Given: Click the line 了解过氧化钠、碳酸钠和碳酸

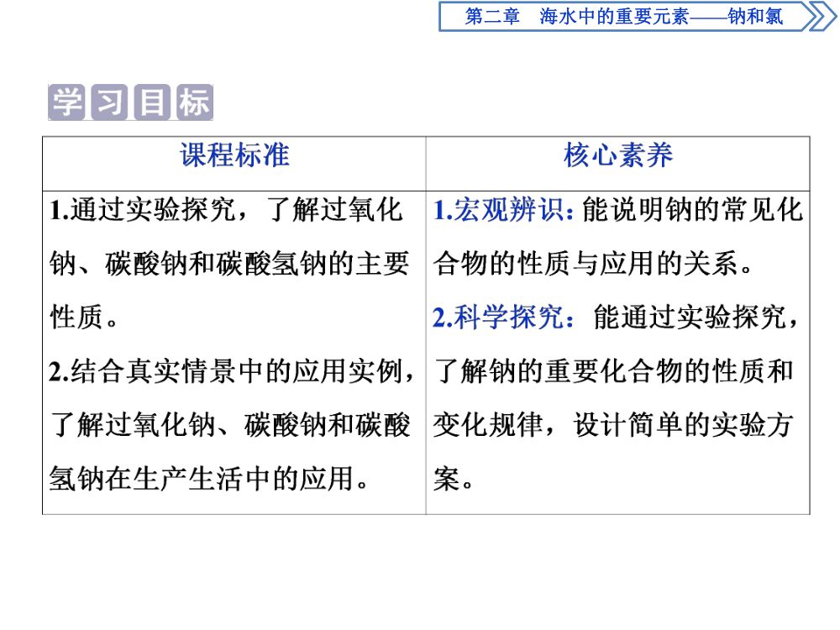Looking at the screenshot, I should tap(230, 425).
